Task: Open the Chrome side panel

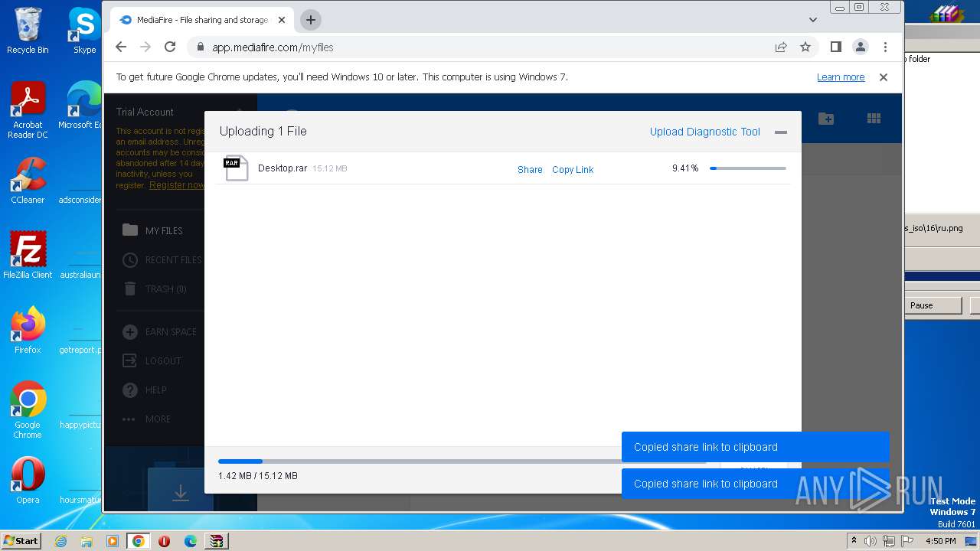Action: pos(836,47)
